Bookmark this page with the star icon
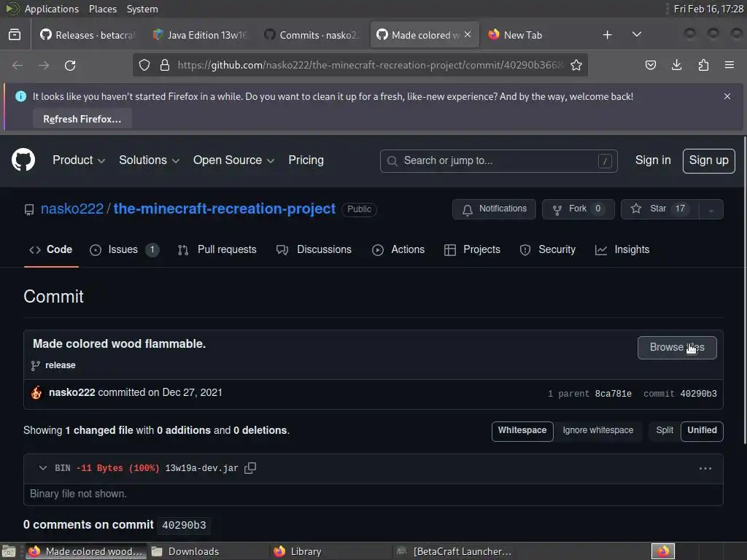This screenshot has height=560, width=747. 576,65
